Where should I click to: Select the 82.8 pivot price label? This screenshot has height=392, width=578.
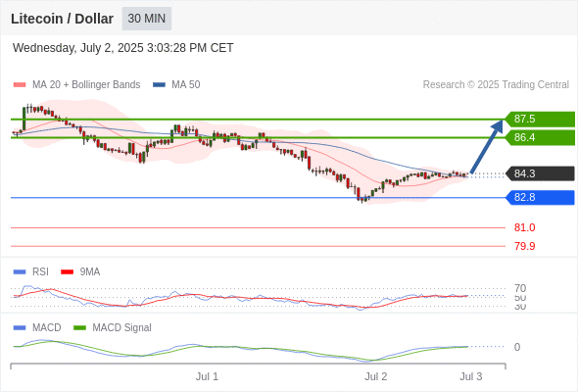tap(540, 198)
